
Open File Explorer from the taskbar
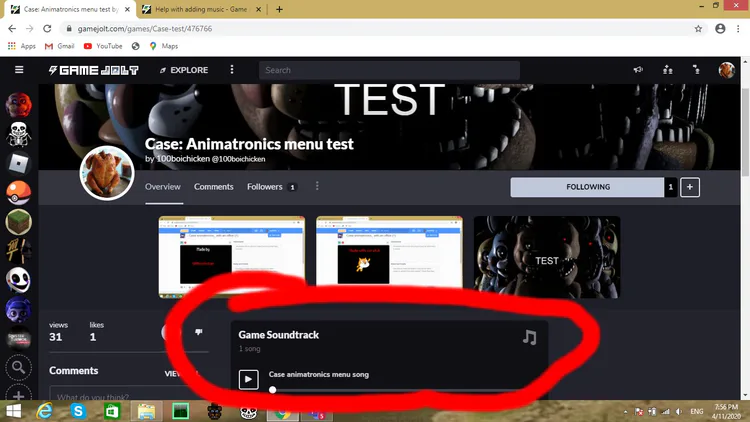(146, 411)
